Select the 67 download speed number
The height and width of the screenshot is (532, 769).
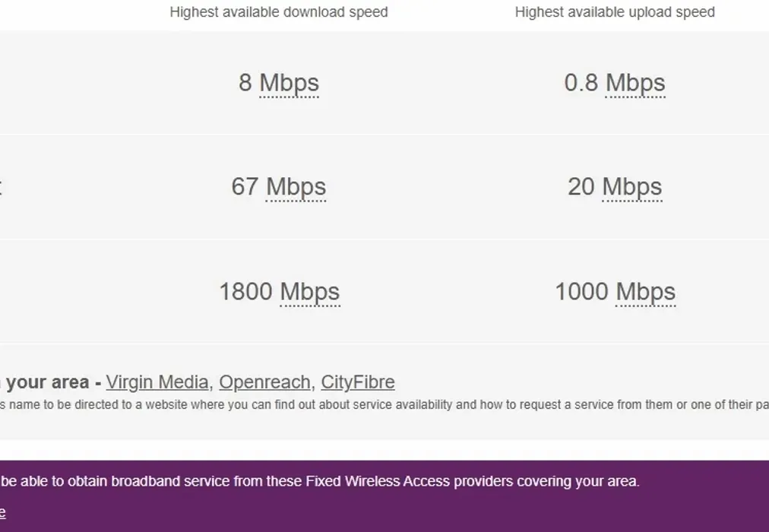pos(245,187)
